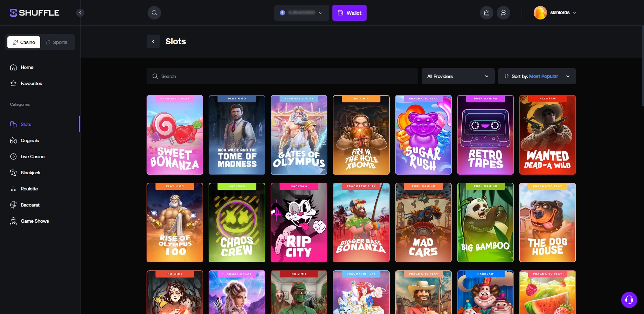Switch to Casino mode
Viewport: 644px width, 314px height.
[24, 42]
